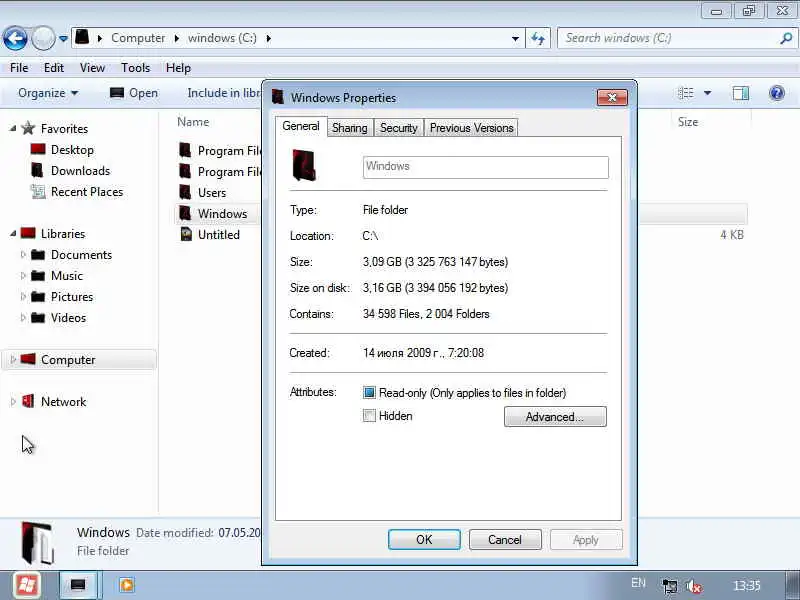
Task: Click the Advanced... button
Action: 555,417
